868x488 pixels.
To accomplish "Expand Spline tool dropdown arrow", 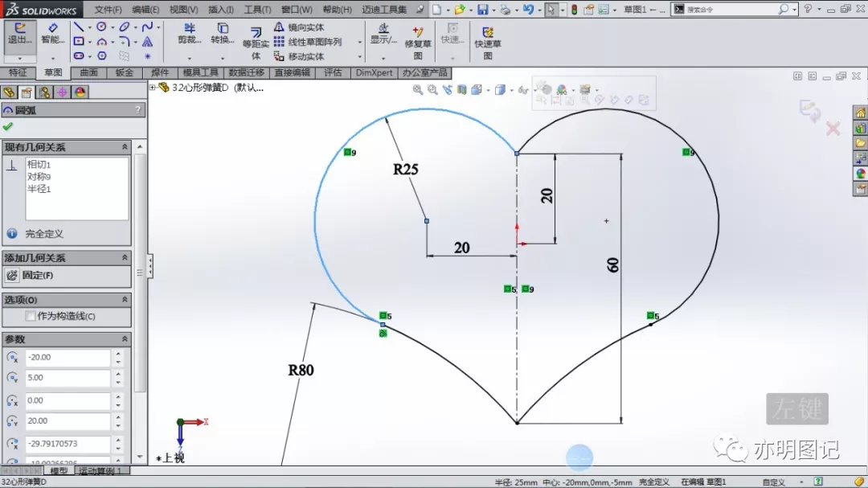I will (158, 27).
